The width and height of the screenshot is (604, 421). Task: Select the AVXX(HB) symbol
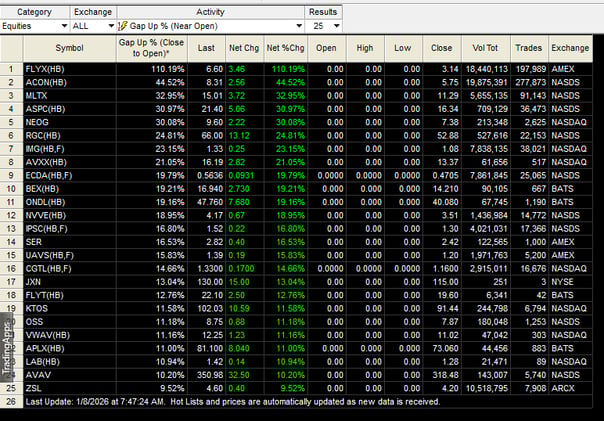46,162
